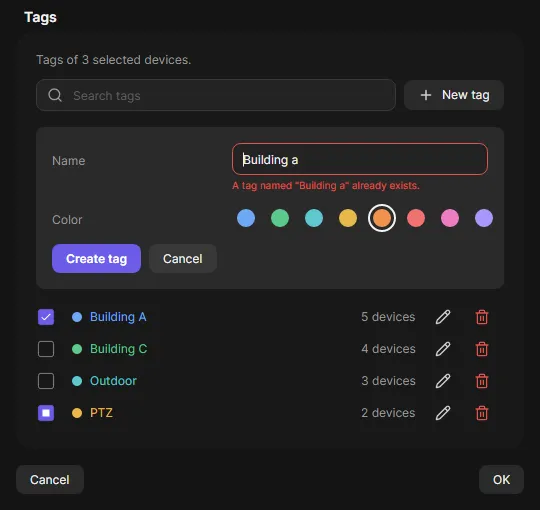Delete the Building A tag via trash icon
540x510 pixels.
[x=482, y=317]
